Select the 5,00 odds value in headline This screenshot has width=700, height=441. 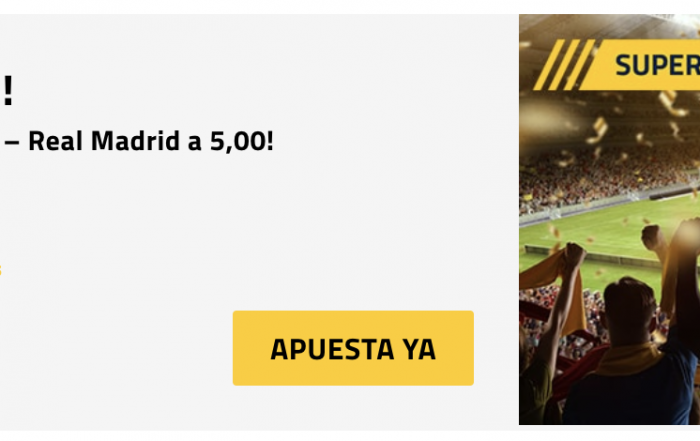[x=242, y=141]
